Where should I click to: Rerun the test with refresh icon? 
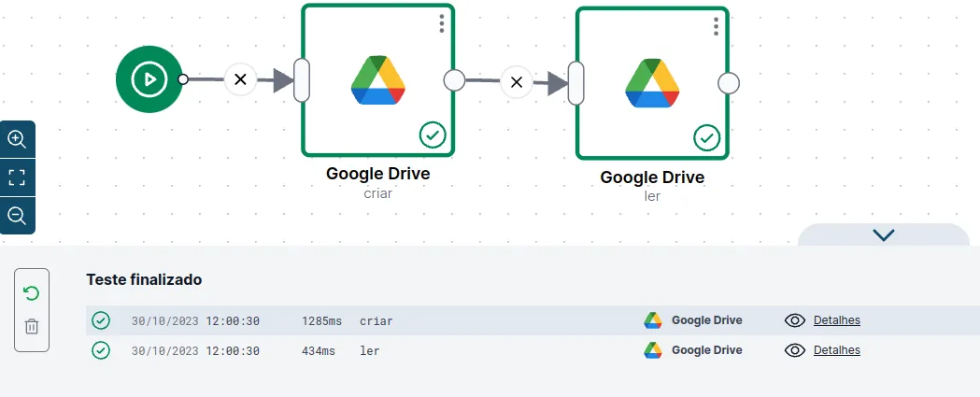(x=31, y=293)
